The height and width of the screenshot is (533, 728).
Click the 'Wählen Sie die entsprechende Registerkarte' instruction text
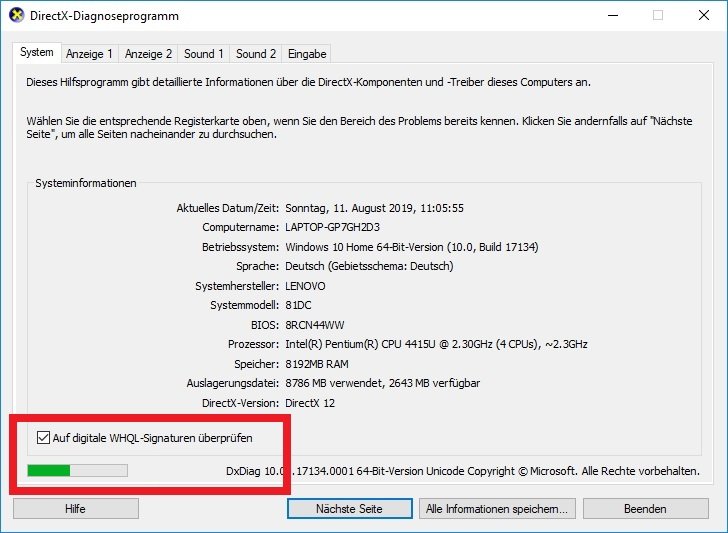coord(359,128)
